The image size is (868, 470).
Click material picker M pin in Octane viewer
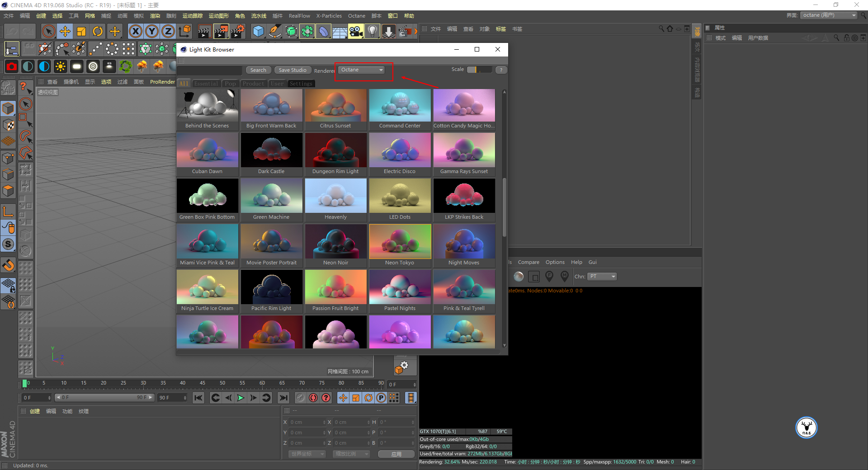click(x=565, y=276)
